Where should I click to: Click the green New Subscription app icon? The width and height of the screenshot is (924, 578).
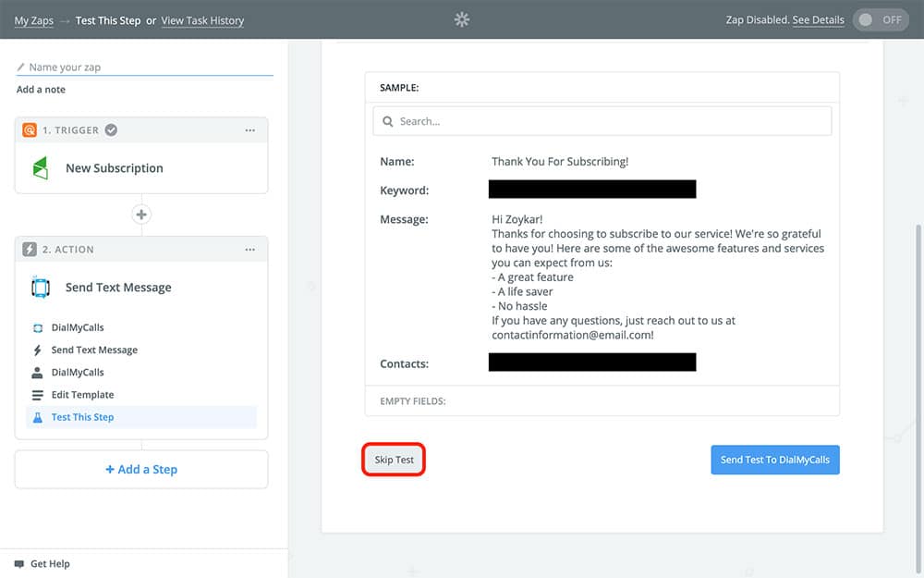click(41, 168)
